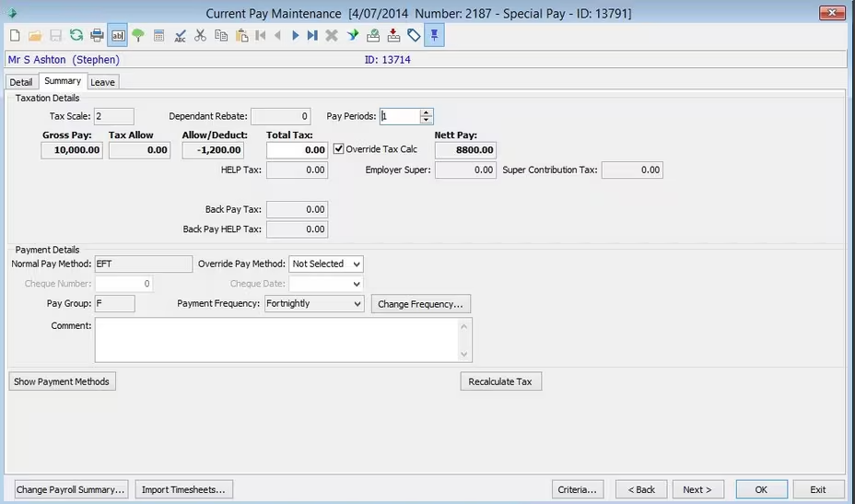
Task: Go back with the < Back button
Action: coord(641,489)
